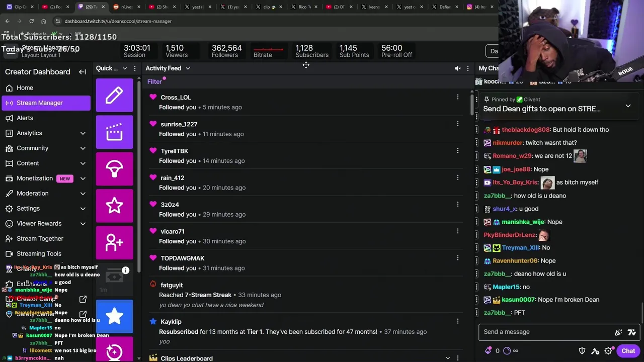This screenshot has width=644, height=362.
Task: Click the clapperboard Clip quick action tile
Action: [x=114, y=132]
